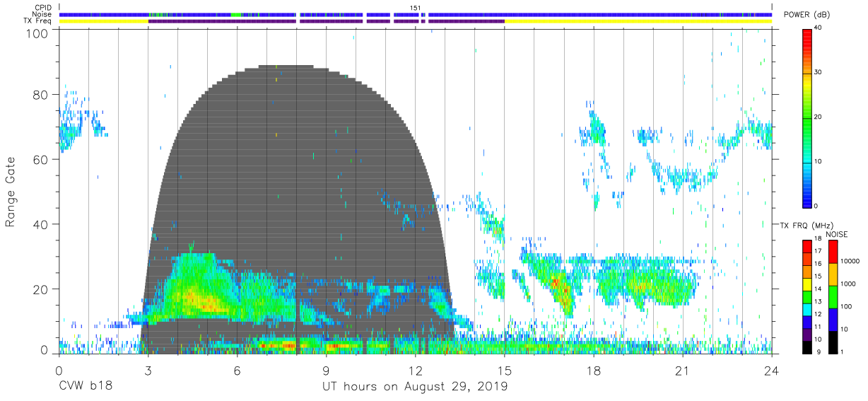Click the '10000' label on NOISE scale
Screen dimensions: 868x401
(851, 261)
